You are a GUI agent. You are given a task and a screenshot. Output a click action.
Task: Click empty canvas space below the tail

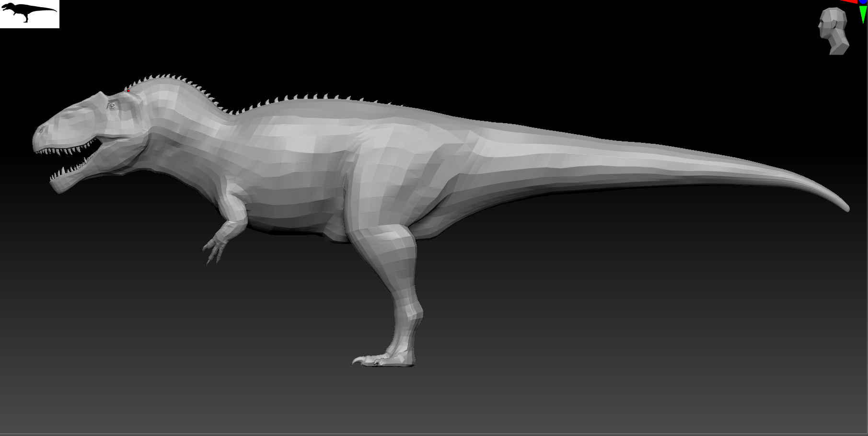pyautogui.click(x=623, y=311)
